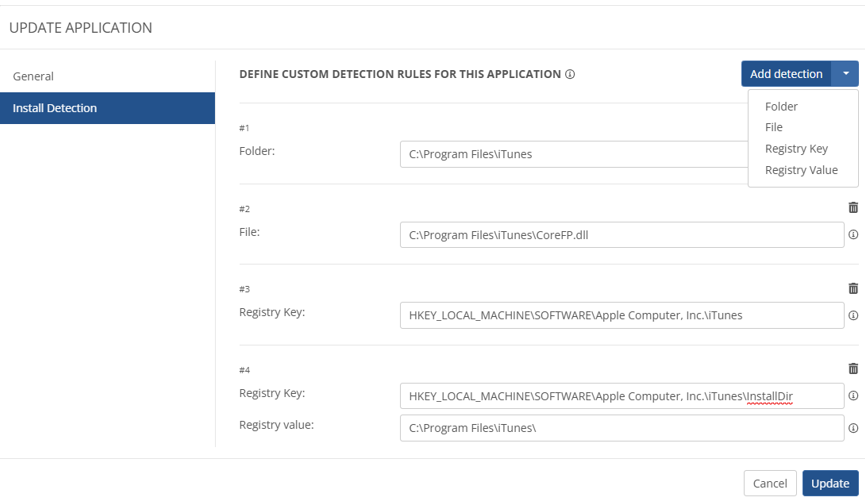This screenshot has width=865, height=499.
Task: Choose Folder from the detection menu
Action: (x=781, y=106)
